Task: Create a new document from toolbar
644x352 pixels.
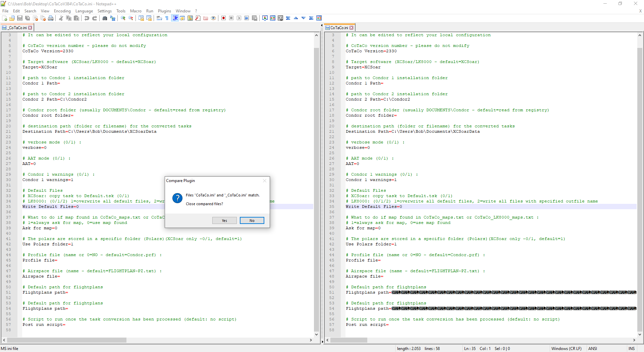Action: [5, 18]
